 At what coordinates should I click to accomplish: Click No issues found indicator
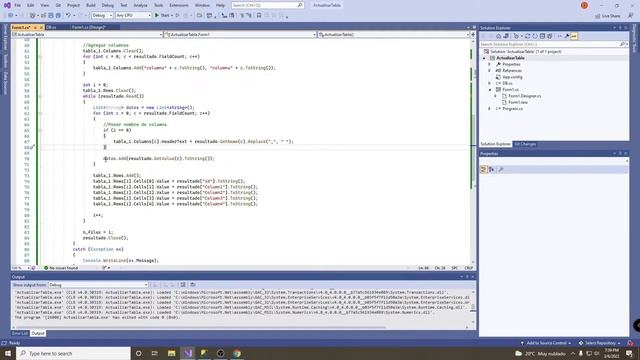pos(61,268)
